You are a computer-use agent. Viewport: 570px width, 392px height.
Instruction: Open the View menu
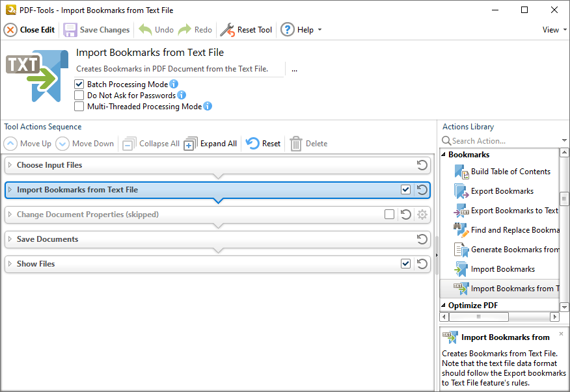(552, 29)
